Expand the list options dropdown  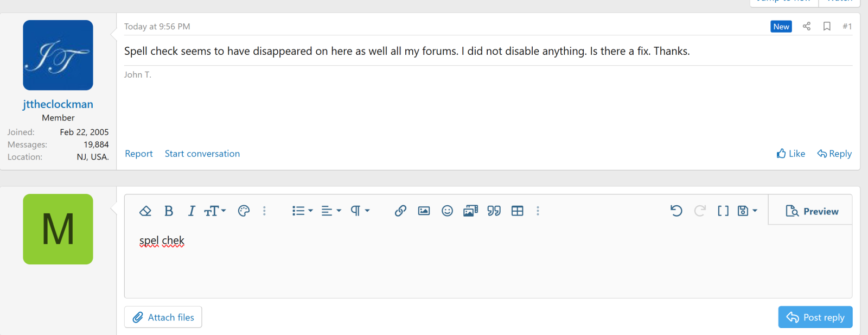point(302,211)
